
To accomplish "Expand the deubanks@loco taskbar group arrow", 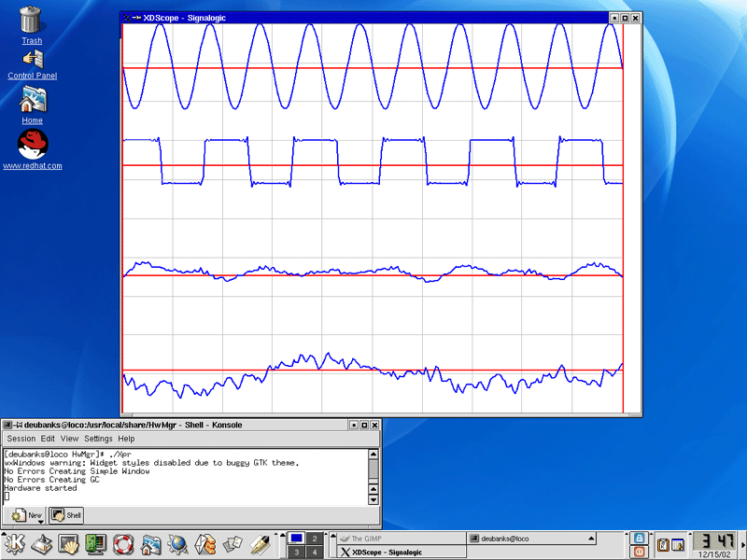I will coord(591,539).
